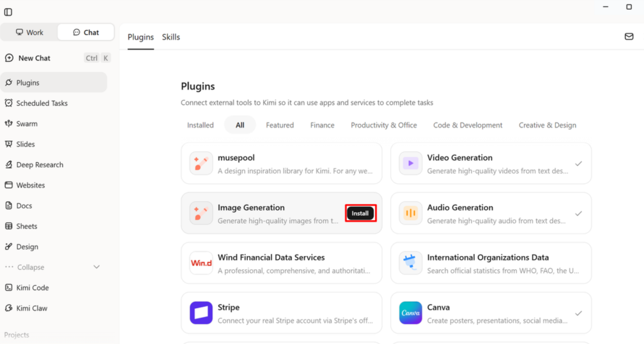This screenshot has width=644, height=344.
Task: Click the Canva logo icon
Action: 410,313
